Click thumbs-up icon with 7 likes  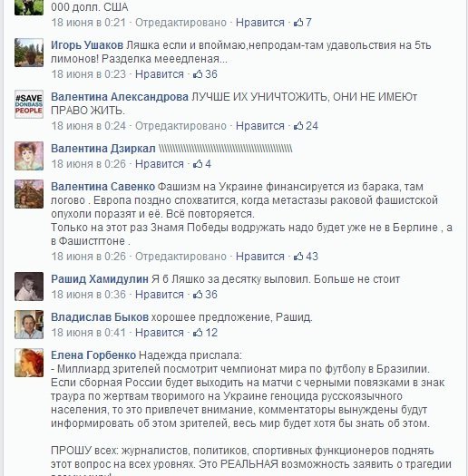[298, 22]
